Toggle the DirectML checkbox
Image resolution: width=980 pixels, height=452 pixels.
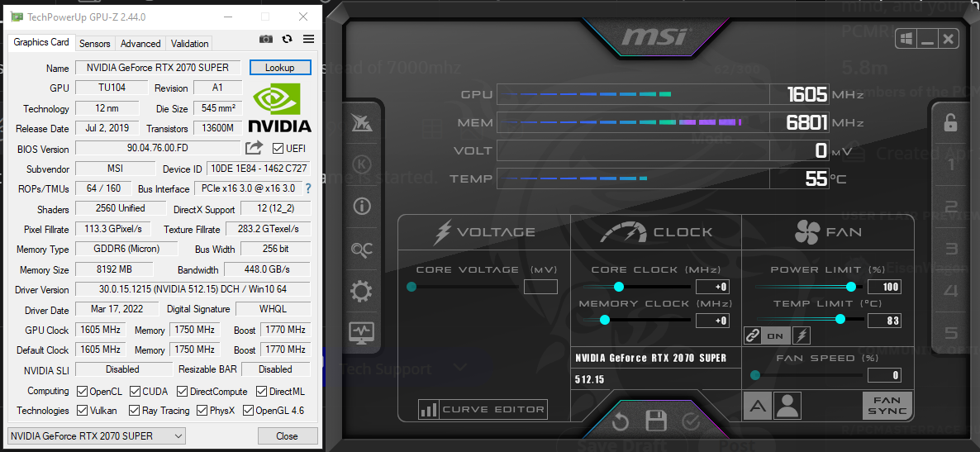261,392
